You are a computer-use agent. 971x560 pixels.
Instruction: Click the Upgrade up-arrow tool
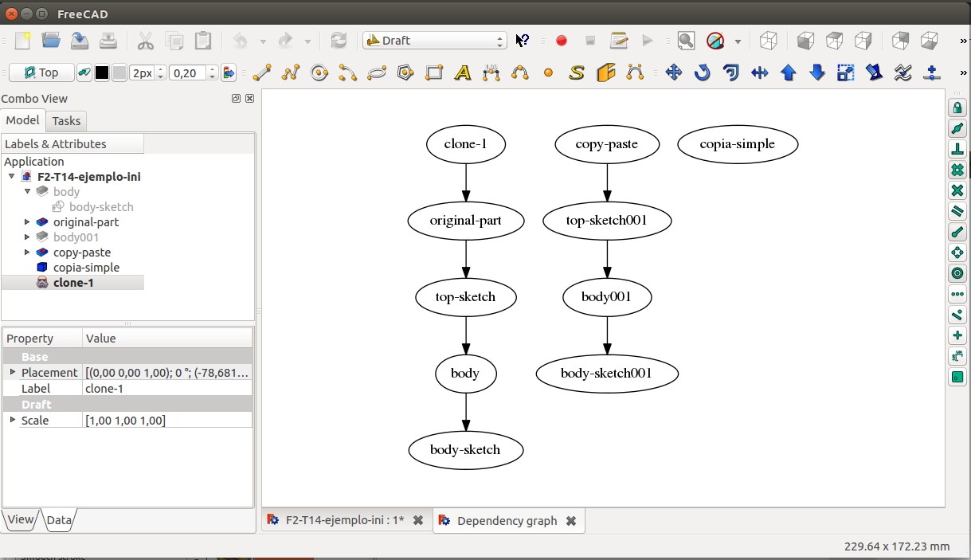point(788,72)
